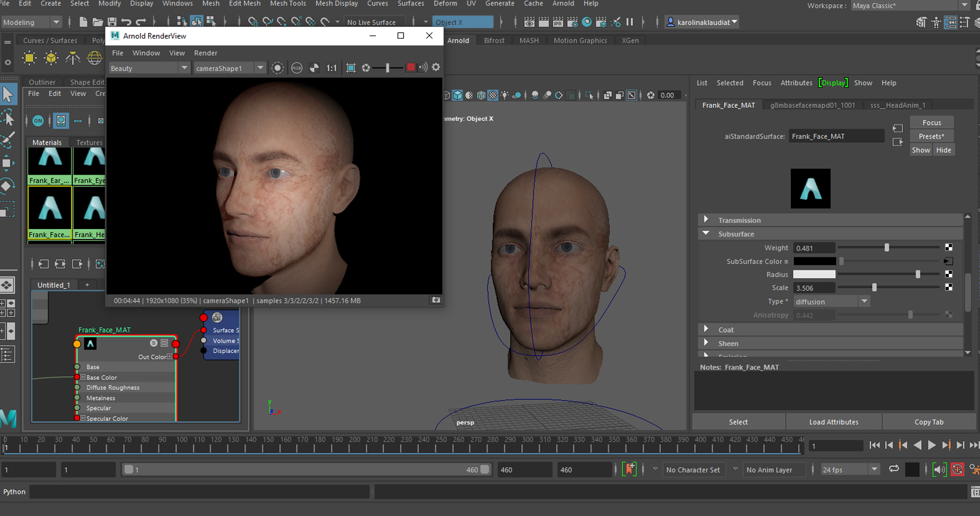980x516 pixels.
Task: Open the g8mbasefacemapd01_1001 attribute tab
Action: click(x=812, y=105)
